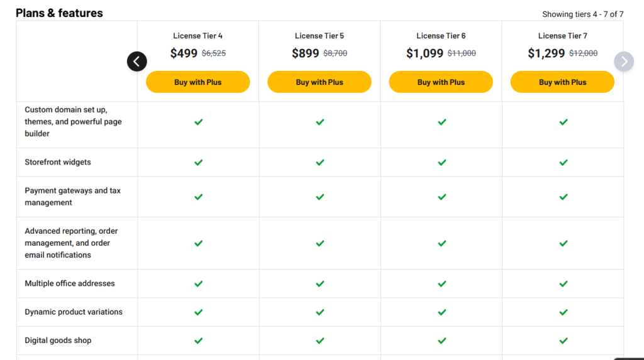Buy License Tier 4 with Plus
The height and width of the screenshot is (360, 644).
(x=198, y=82)
